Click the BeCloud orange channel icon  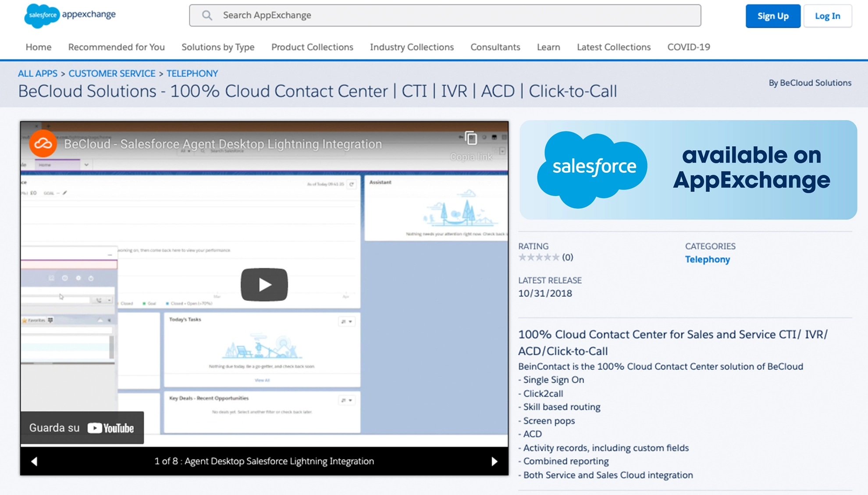43,143
